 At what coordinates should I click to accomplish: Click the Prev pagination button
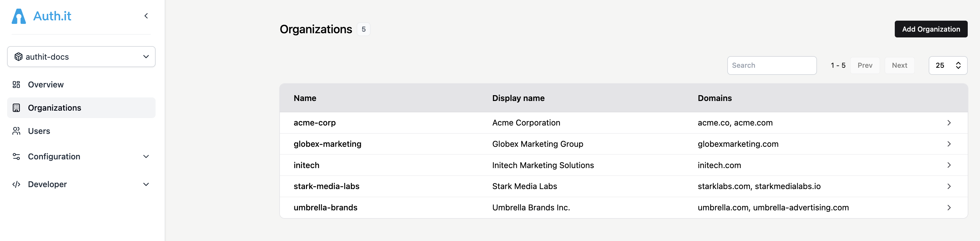point(865,65)
